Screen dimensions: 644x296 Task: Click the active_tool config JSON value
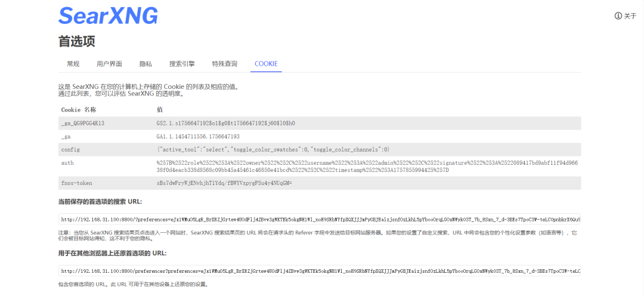(273, 150)
